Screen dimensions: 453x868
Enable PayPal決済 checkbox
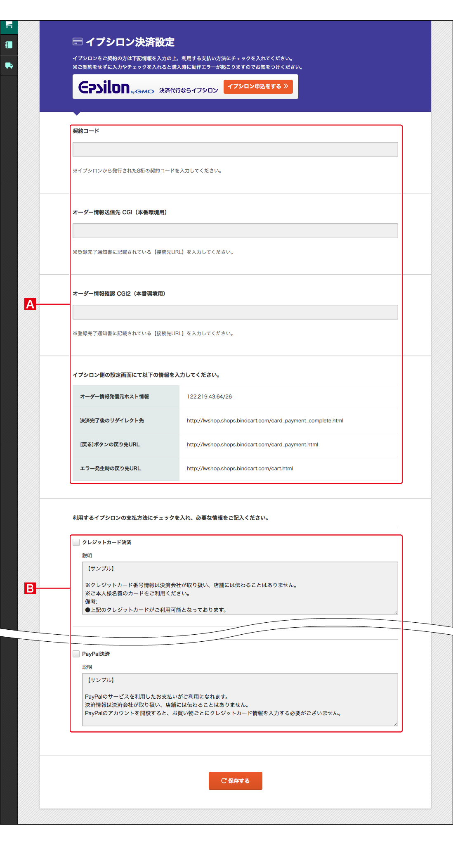(x=76, y=654)
